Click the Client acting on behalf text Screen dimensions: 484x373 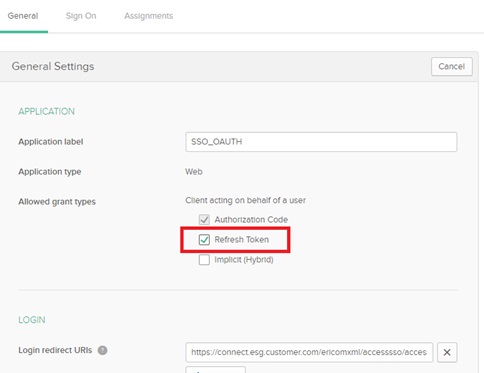(245, 200)
